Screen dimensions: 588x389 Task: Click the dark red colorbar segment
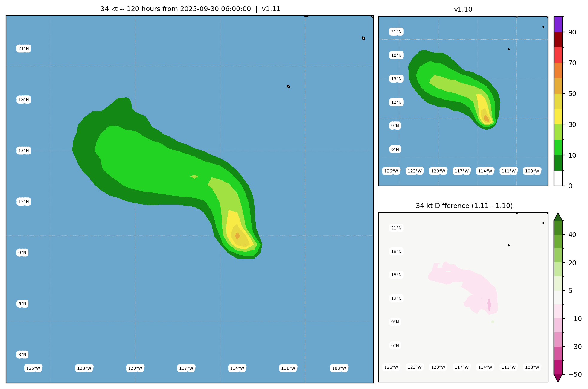click(x=558, y=39)
